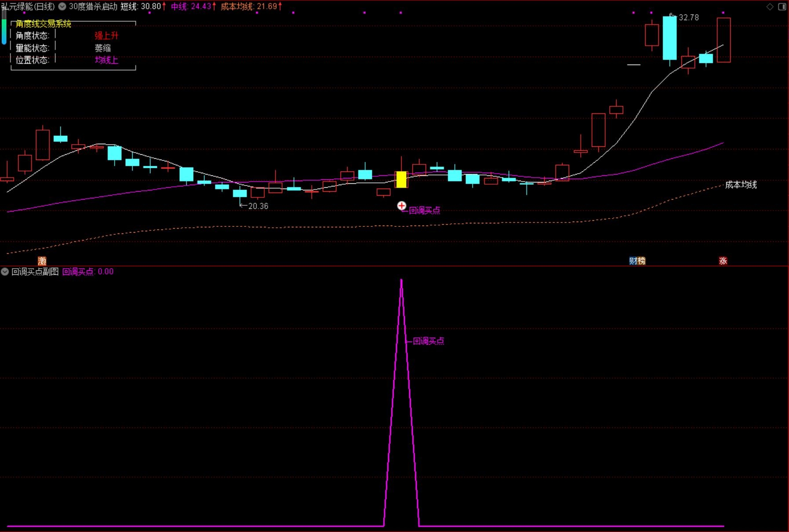
Task: Click the 32.78 high price label
Action: 689,18
